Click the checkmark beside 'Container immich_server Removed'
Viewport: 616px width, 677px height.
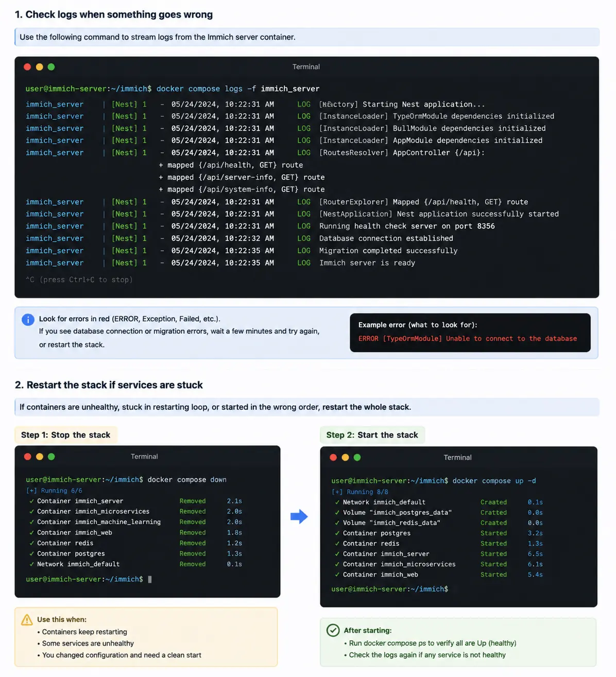(32, 501)
